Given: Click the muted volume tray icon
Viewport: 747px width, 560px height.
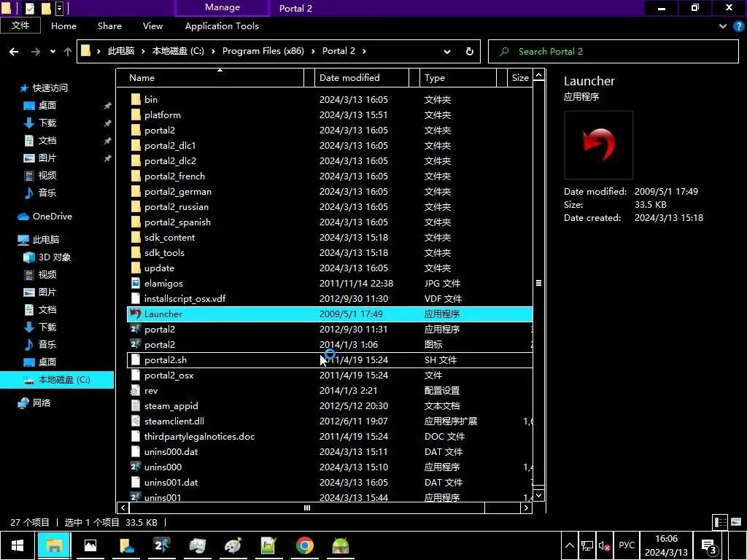Looking at the screenshot, I should point(605,545).
